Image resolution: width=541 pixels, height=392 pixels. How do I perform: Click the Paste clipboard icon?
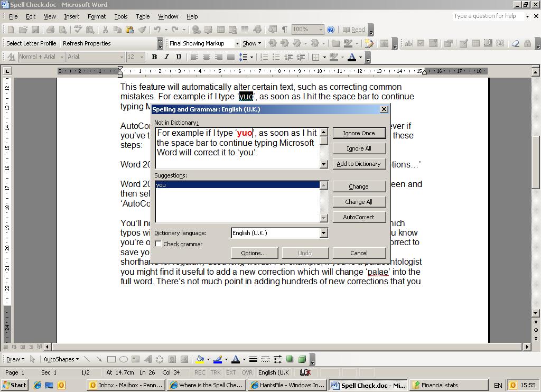pos(130,30)
